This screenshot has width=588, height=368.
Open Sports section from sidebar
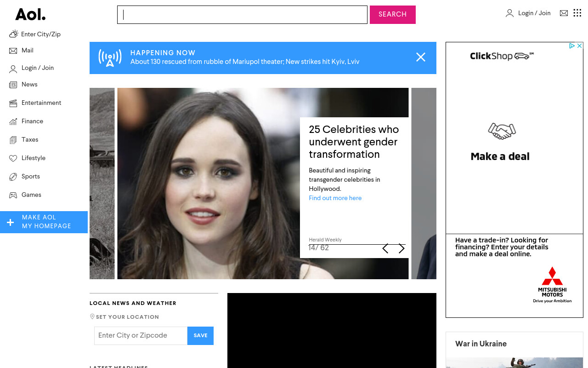click(x=31, y=177)
